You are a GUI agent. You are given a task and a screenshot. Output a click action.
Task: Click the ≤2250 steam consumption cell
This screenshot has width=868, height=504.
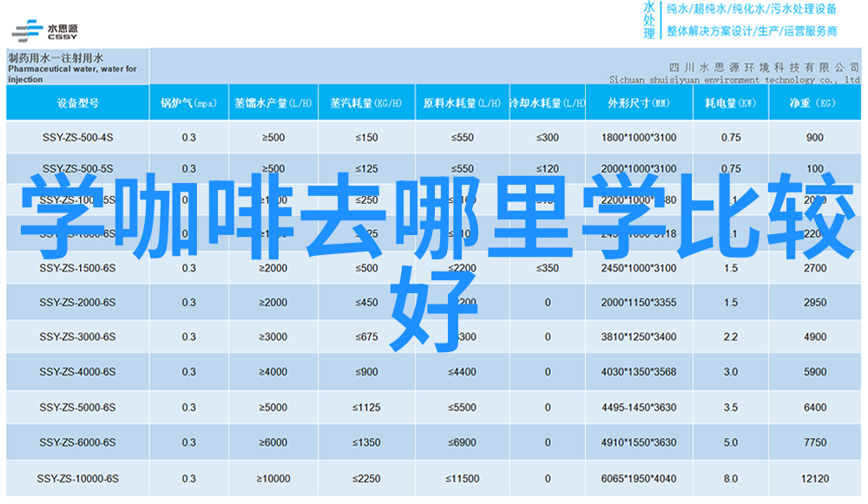point(366,479)
